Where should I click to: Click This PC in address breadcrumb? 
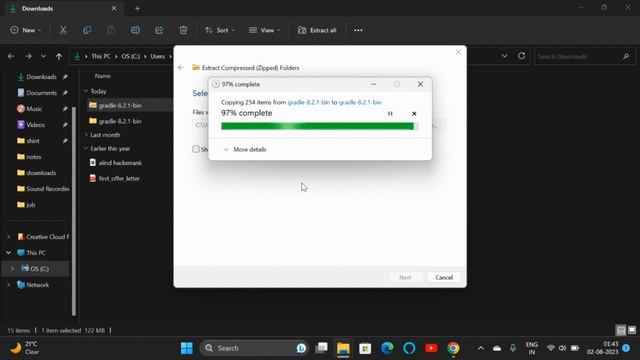point(101,56)
